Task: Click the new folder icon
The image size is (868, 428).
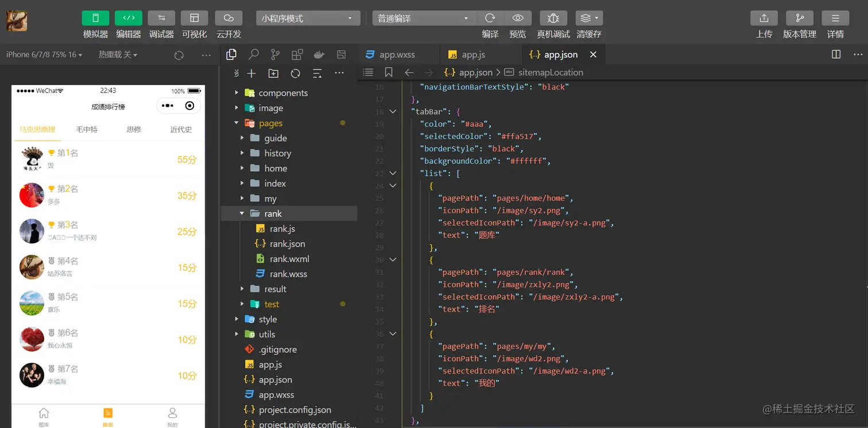Action: tap(273, 73)
